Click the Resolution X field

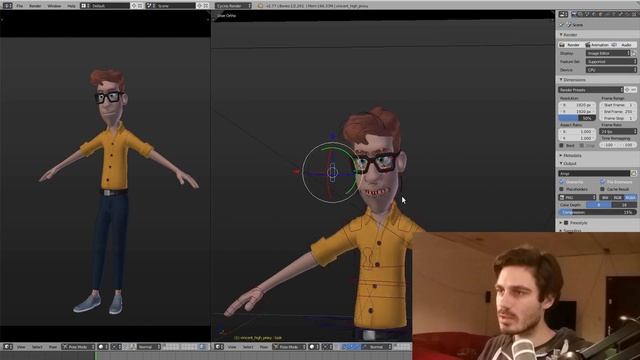(x=577, y=105)
